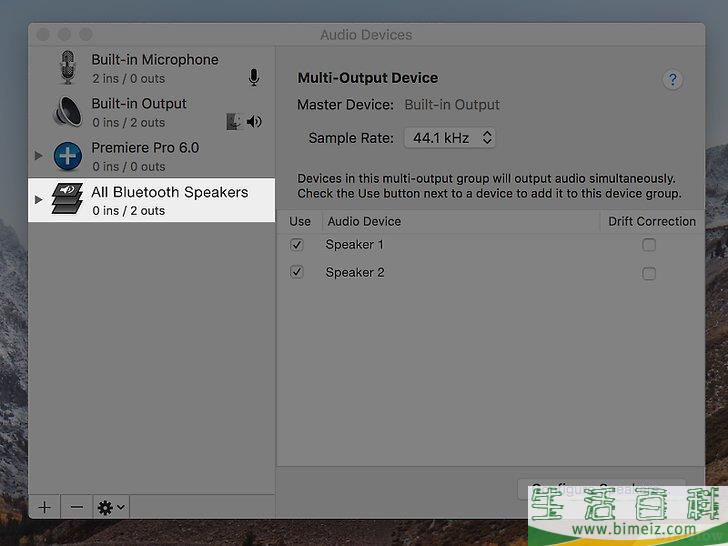Enable Drift Correction for Speaker 2
Screen dimensions: 728x546
pyautogui.click(x=649, y=273)
